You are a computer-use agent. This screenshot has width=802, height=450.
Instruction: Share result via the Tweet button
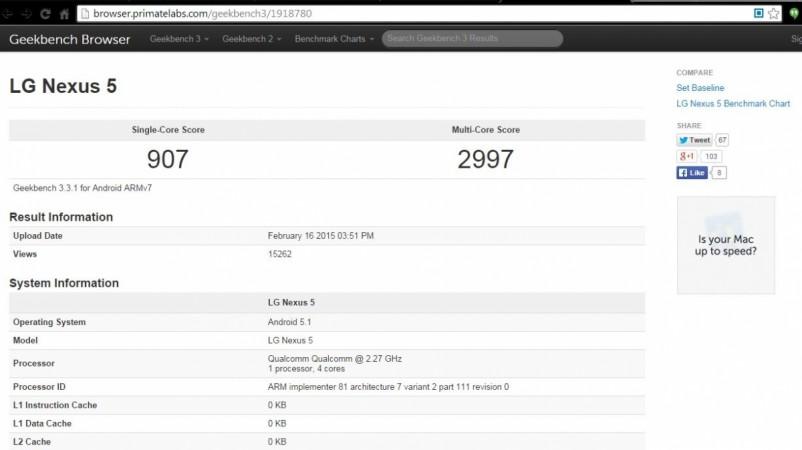pyautogui.click(x=694, y=140)
